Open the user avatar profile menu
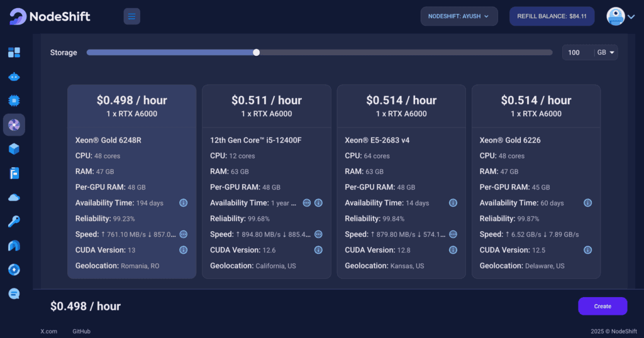The width and height of the screenshot is (644, 338). (x=620, y=17)
